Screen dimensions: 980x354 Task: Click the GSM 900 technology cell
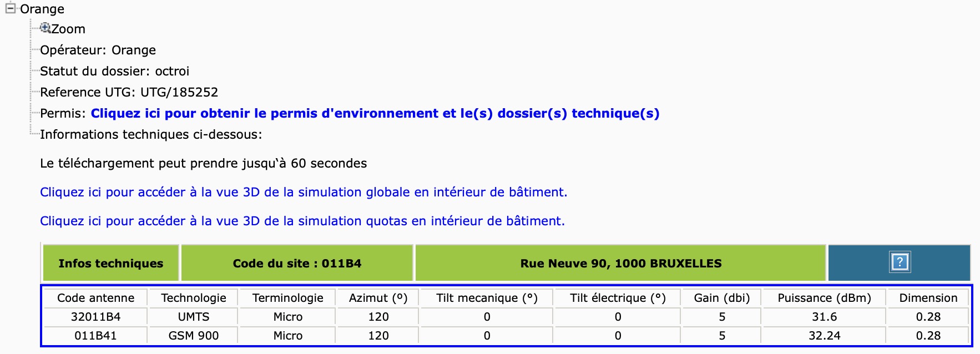pyautogui.click(x=194, y=336)
